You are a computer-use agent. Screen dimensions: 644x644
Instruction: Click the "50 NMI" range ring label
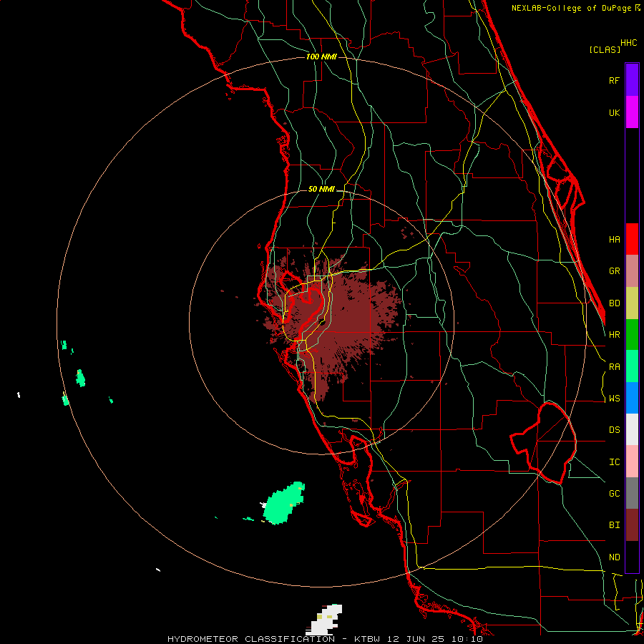pos(321,190)
